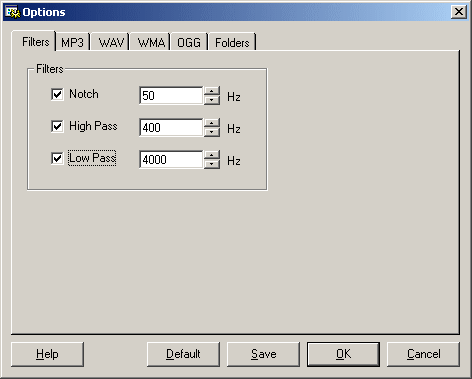The height and width of the screenshot is (379, 472).
Task: Go to the WMA tab
Action: [x=151, y=42]
